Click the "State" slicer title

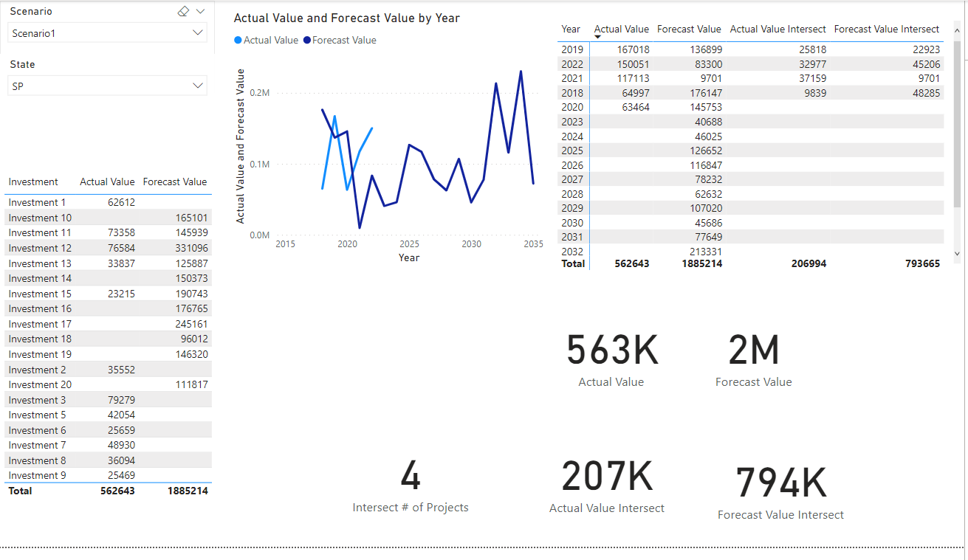[x=22, y=65]
